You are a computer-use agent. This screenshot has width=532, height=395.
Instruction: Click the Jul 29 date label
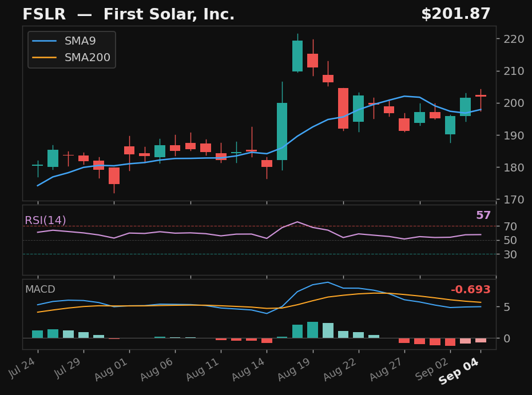point(67,368)
